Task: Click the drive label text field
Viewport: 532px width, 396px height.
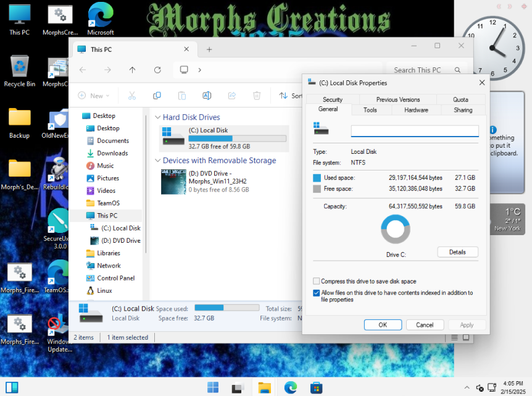Action: 415,131
